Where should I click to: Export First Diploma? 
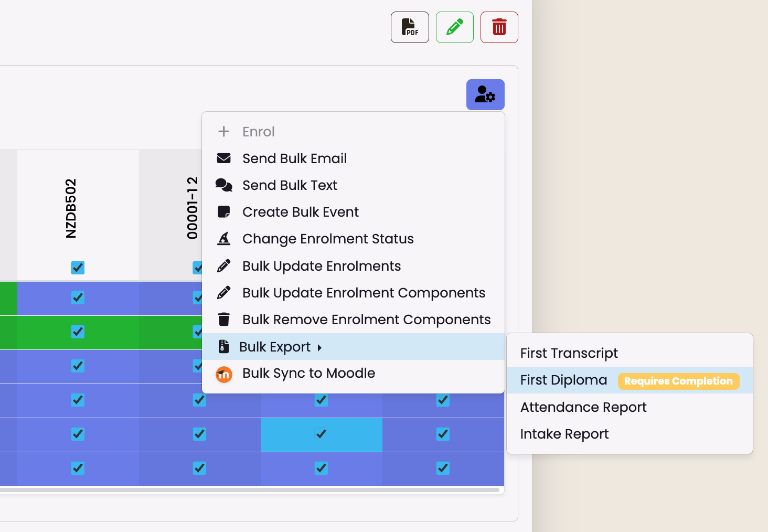[630, 380]
